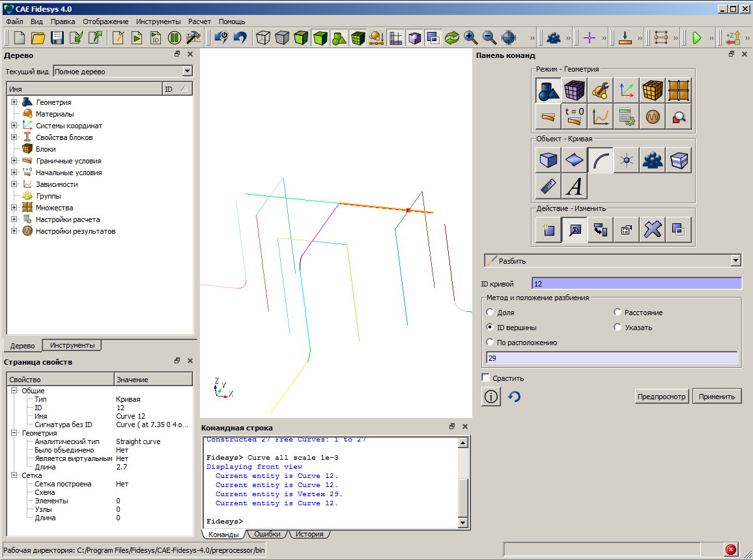The image size is (753, 560).
Task: Select the Материалы tree item
Action: pos(55,114)
